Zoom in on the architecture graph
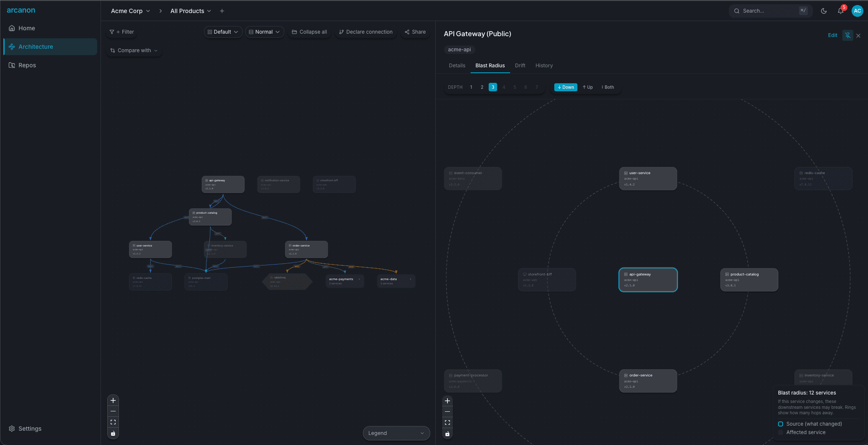 click(113, 400)
